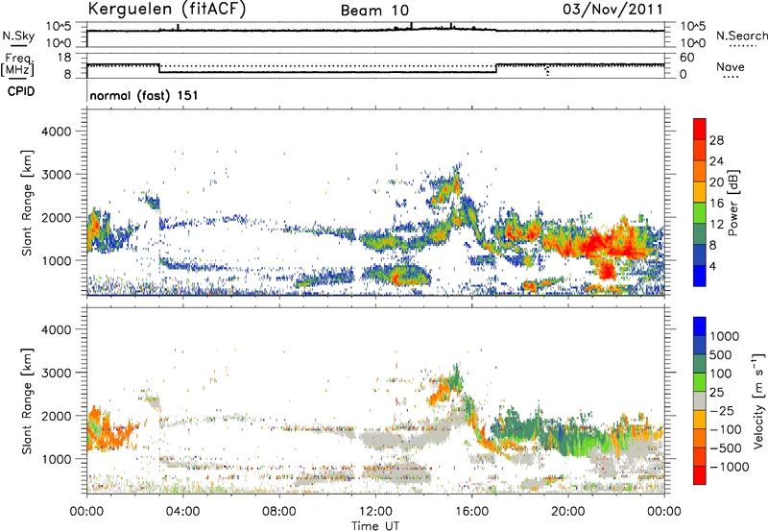This screenshot has width=768, height=532.
Task: Click the "Power [dB]" colorbar title
Action: pos(733,203)
